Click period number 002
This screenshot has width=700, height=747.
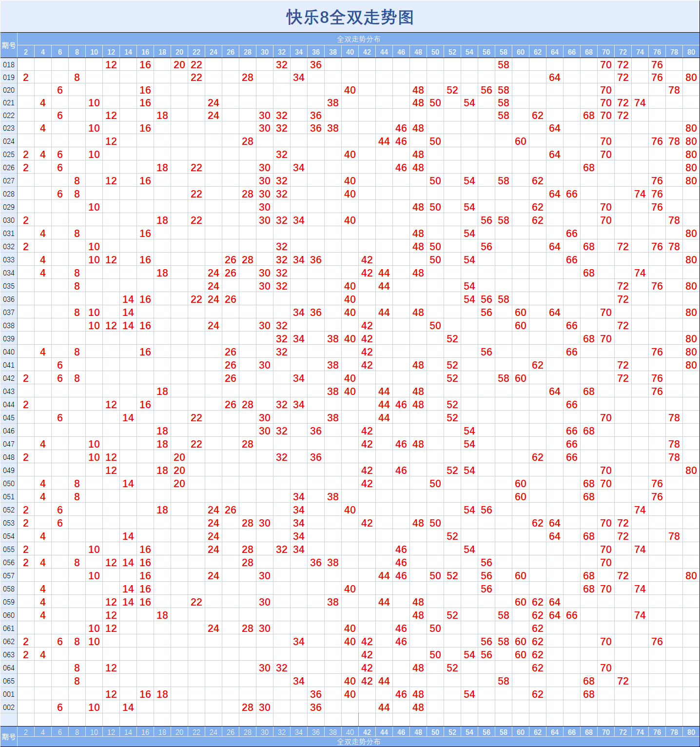tap(9, 707)
